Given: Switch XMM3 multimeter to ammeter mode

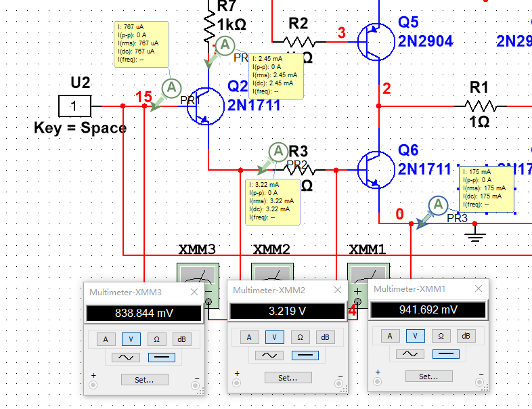Looking at the screenshot, I should [x=106, y=339].
